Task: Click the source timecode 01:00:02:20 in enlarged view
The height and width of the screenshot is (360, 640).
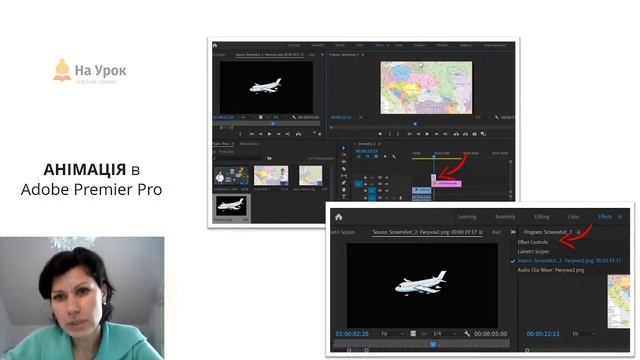Action: (352, 333)
